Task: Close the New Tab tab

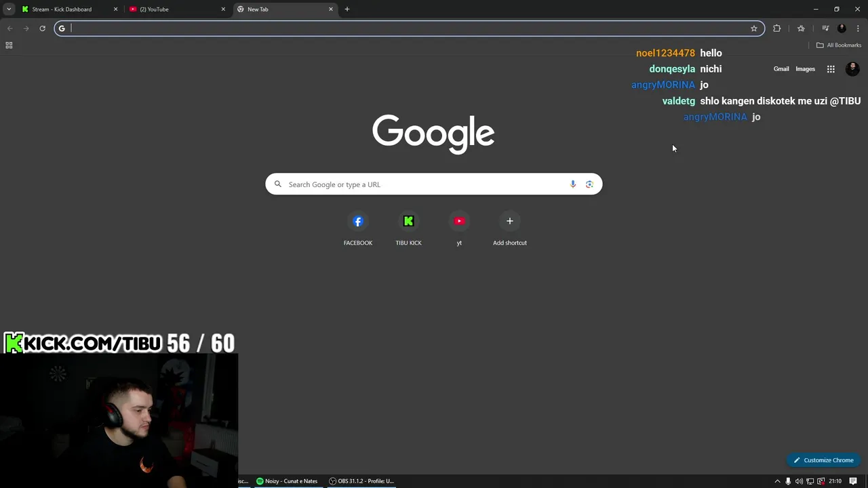Action: tap(331, 9)
